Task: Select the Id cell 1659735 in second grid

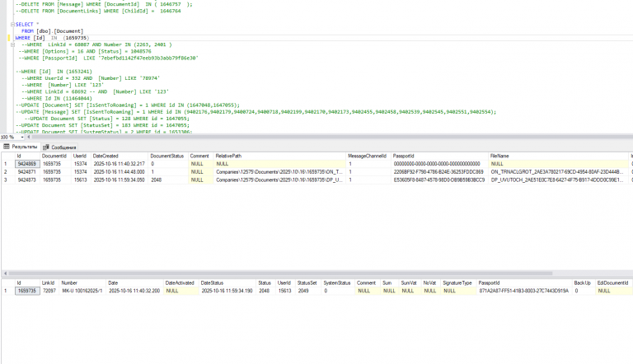Action: (27, 291)
